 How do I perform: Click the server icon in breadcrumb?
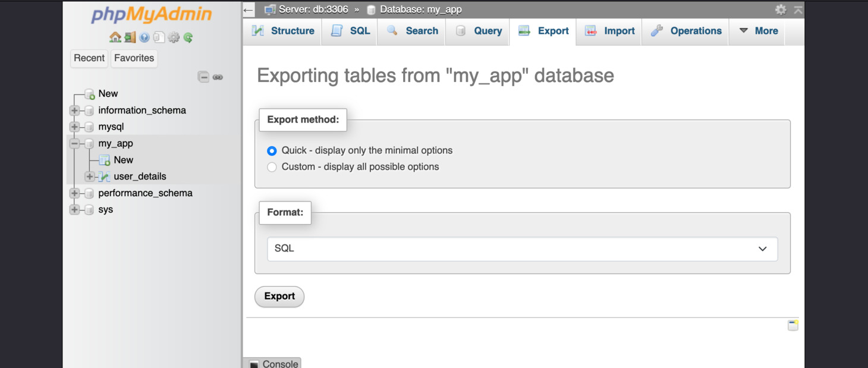(x=270, y=10)
